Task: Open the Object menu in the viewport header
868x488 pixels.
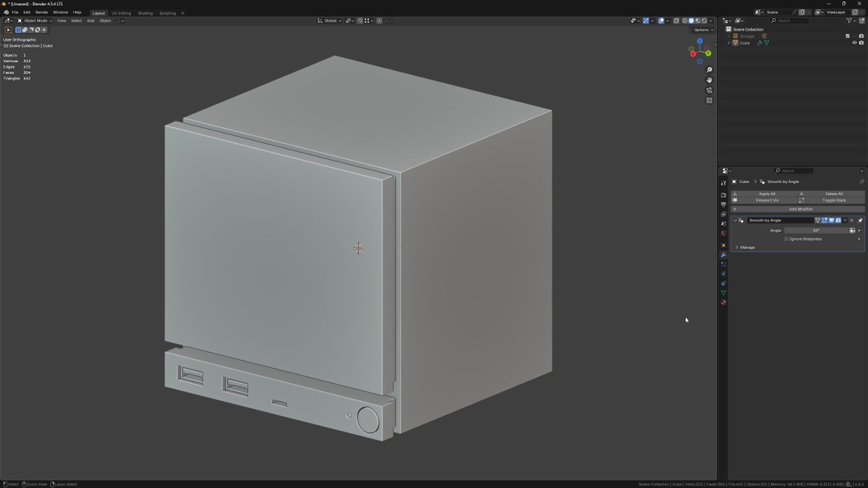Action: [106, 20]
